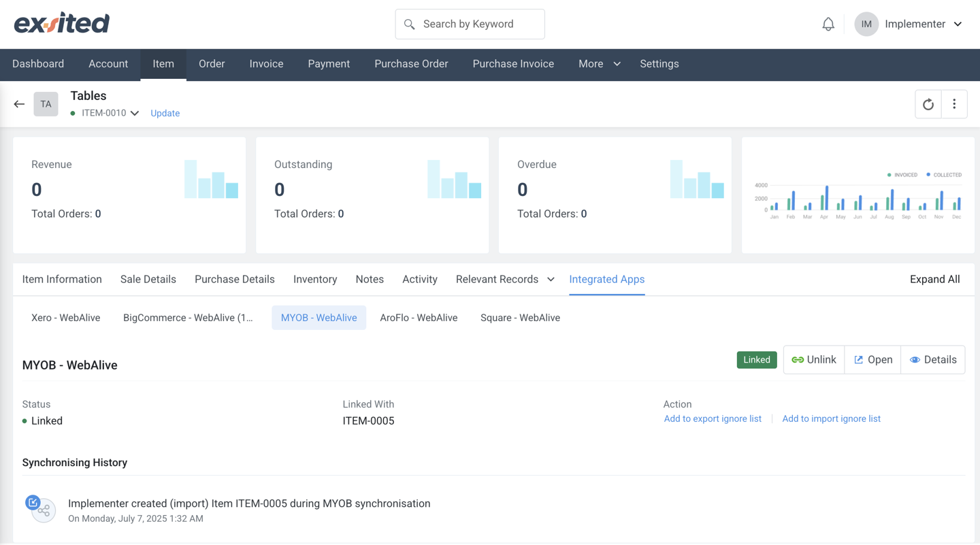Viewport: 980px width, 545px height.
Task: Open the Sale Details tab
Action: [x=148, y=280]
